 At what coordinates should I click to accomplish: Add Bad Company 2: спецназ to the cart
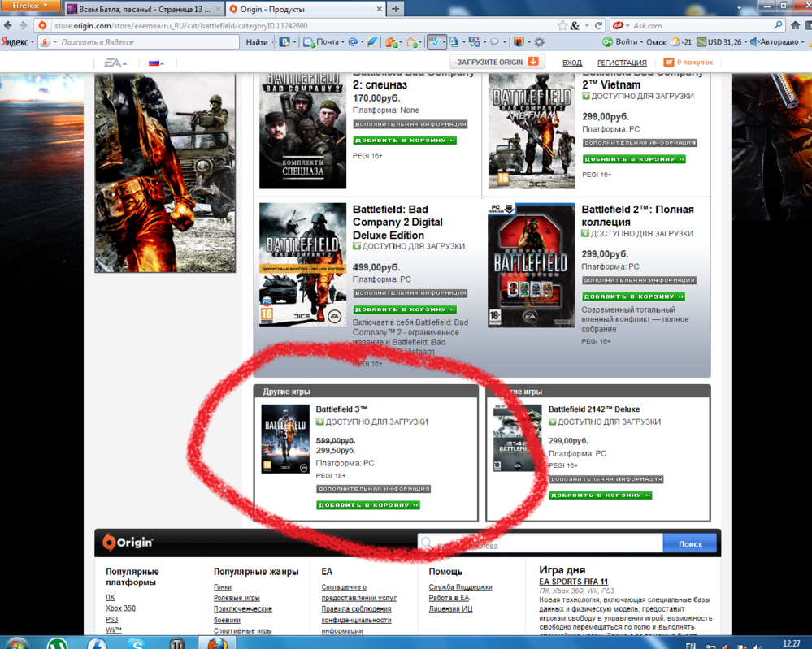(x=405, y=141)
